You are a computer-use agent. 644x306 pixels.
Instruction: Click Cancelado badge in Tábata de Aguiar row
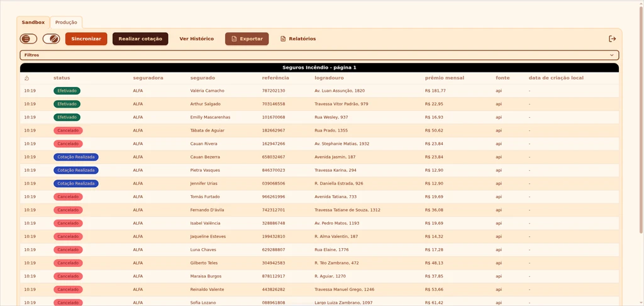(68, 130)
